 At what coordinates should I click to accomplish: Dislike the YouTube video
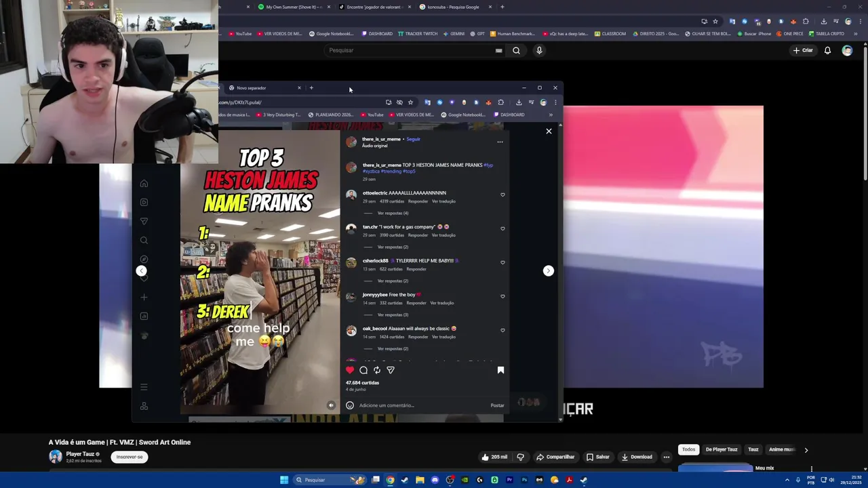click(521, 457)
